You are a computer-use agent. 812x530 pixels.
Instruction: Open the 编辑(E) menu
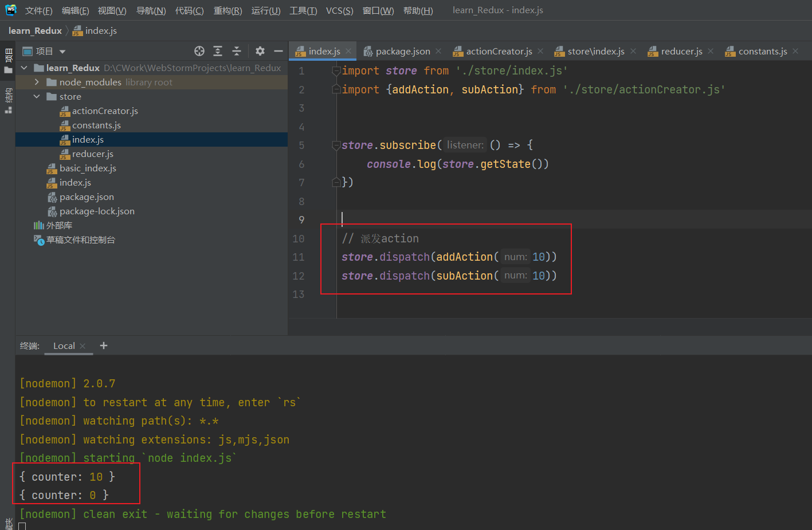(x=75, y=10)
